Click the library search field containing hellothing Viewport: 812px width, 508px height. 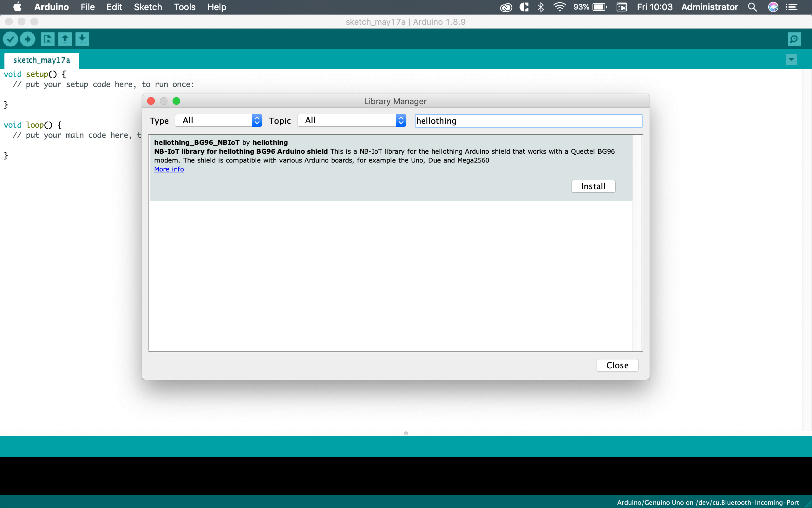pos(528,121)
